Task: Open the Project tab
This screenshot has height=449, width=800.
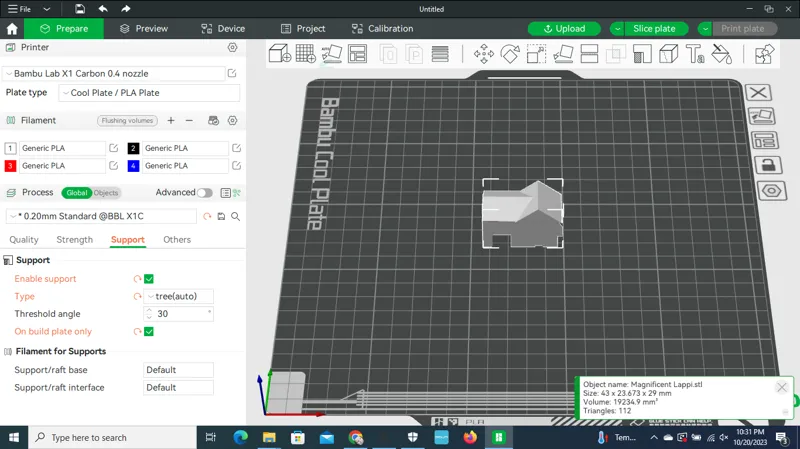Action: 303,29
